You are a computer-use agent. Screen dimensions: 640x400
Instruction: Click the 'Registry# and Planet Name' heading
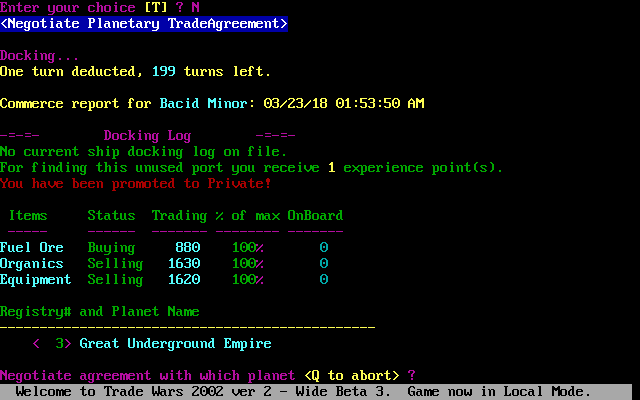click(100, 312)
